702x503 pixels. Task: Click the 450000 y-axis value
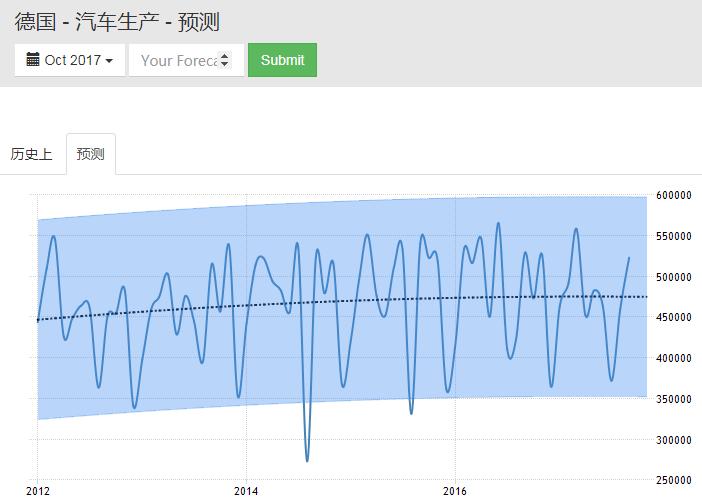pos(674,317)
